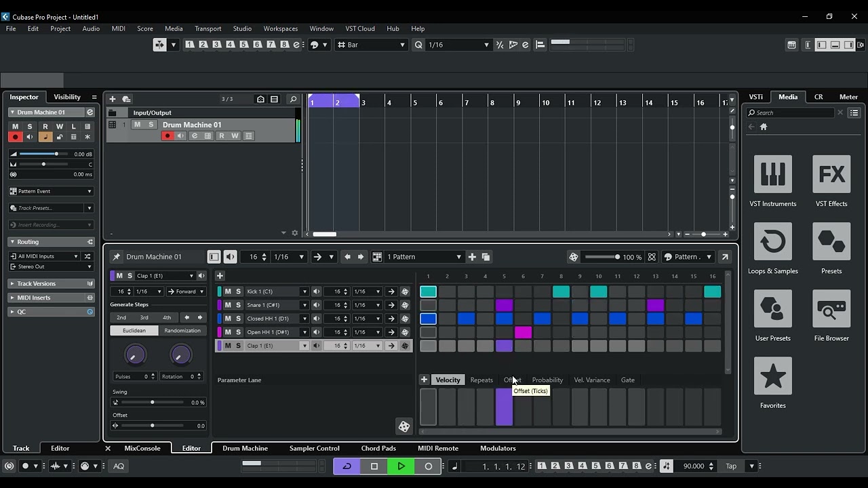Image resolution: width=868 pixels, height=488 pixels.
Task: Mute the Kick 1 lane
Action: 228,291
